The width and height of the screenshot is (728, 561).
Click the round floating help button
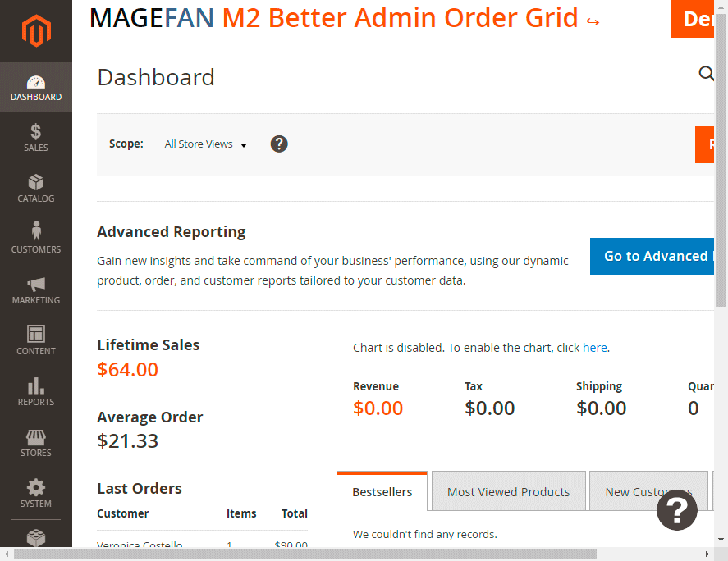click(x=677, y=511)
